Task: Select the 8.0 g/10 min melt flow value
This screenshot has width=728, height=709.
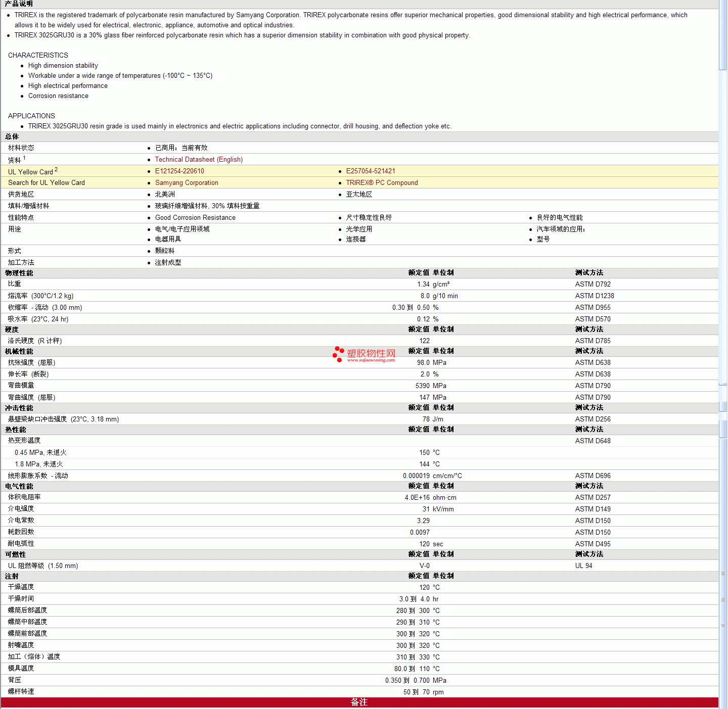Action: 439,296
